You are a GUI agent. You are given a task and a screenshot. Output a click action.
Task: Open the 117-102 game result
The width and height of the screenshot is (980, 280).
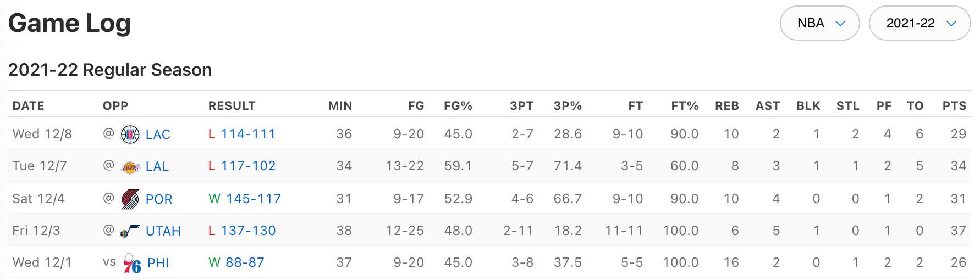click(248, 166)
